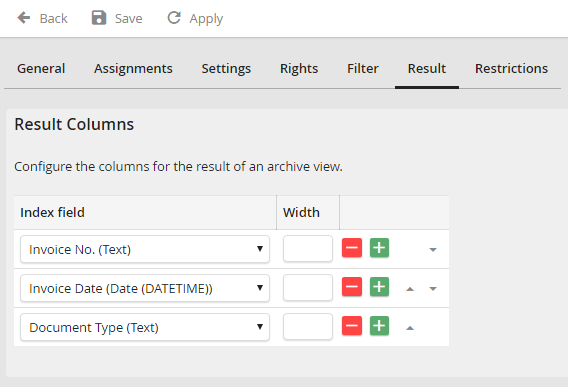Viewport: 568px width, 387px height.
Task: Select the Result tab
Action: click(x=427, y=68)
